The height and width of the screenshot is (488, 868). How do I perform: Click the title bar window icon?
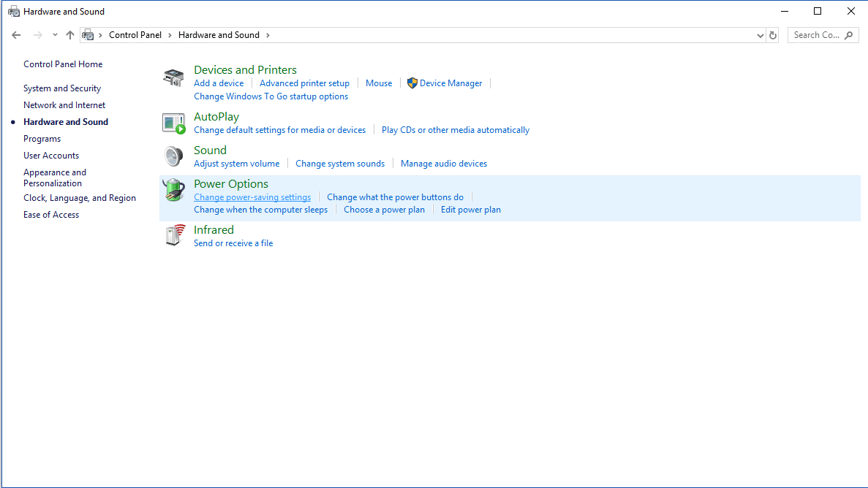pyautogui.click(x=14, y=11)
